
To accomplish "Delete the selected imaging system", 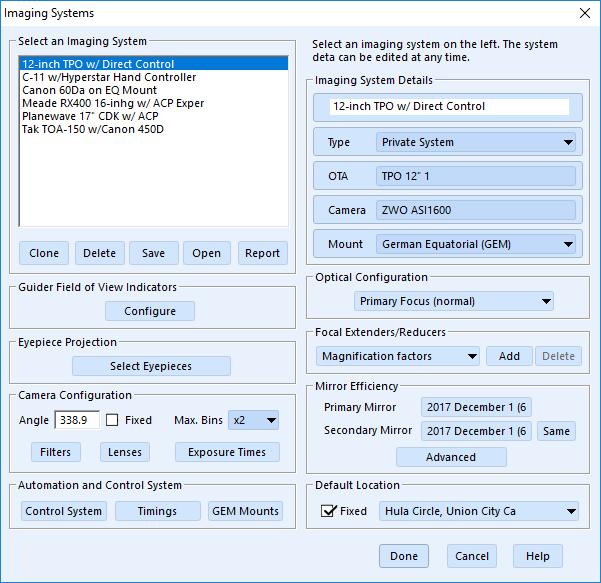I will coord(100,253).
